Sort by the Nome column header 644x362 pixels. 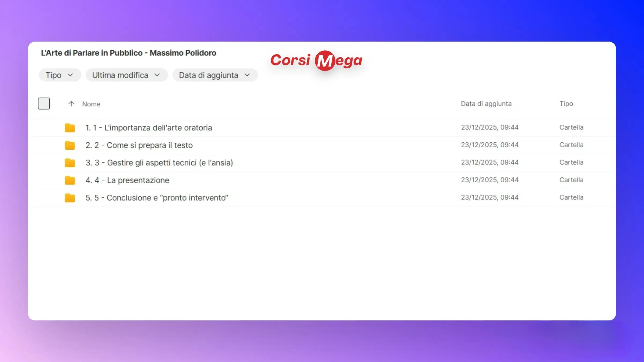(91, 104)
